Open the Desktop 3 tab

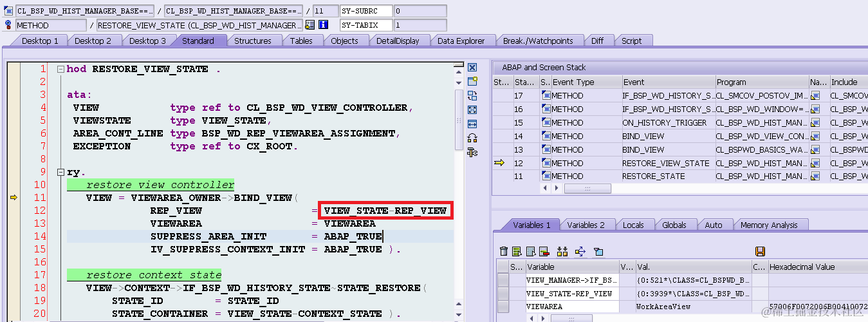(147, 41)
